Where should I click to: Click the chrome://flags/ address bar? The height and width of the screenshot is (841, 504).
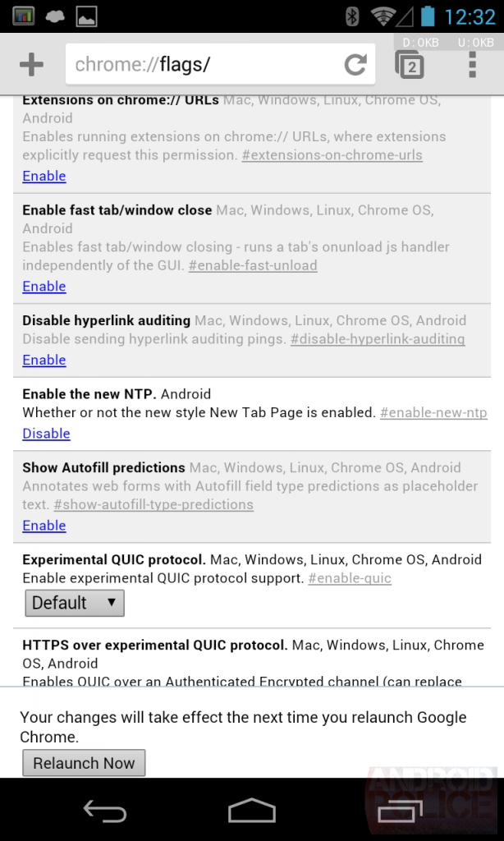pos(205,65)
